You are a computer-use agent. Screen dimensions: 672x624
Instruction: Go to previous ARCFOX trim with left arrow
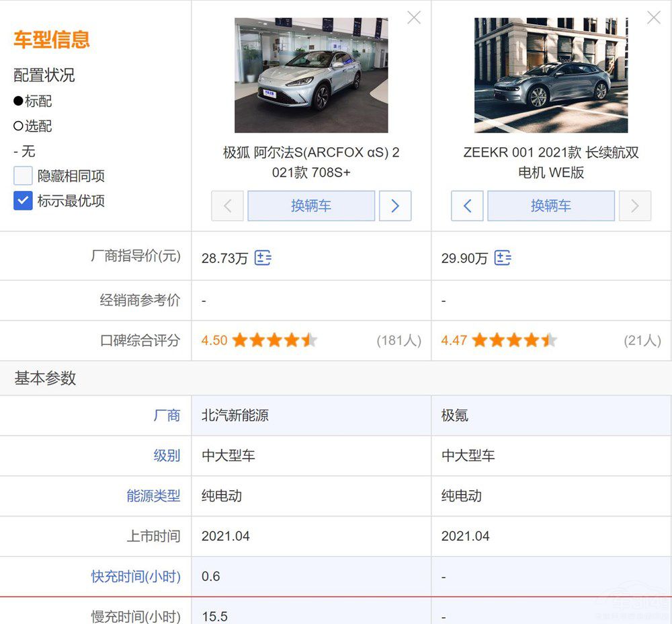[227, 206]
